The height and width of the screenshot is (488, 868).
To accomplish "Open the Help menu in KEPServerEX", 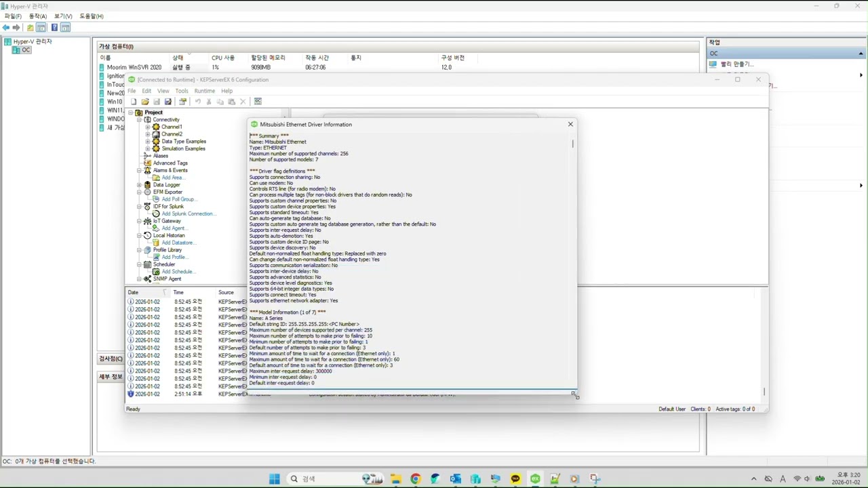I will [x=227, y=91].
